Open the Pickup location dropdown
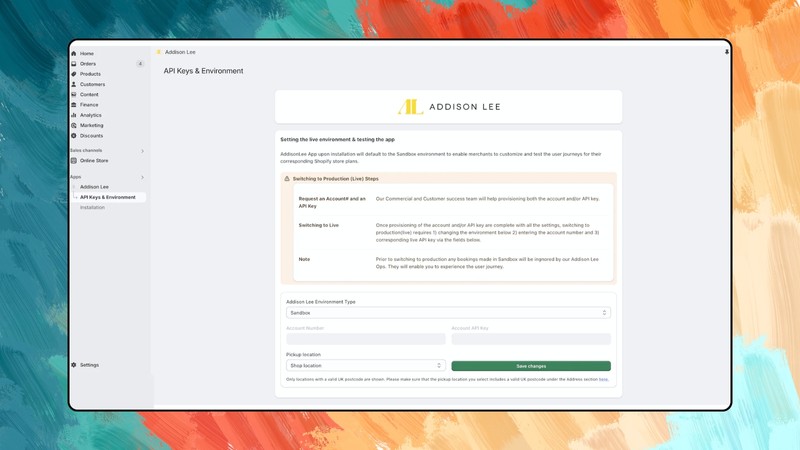800x450 pixels. (x=366, y=366)
